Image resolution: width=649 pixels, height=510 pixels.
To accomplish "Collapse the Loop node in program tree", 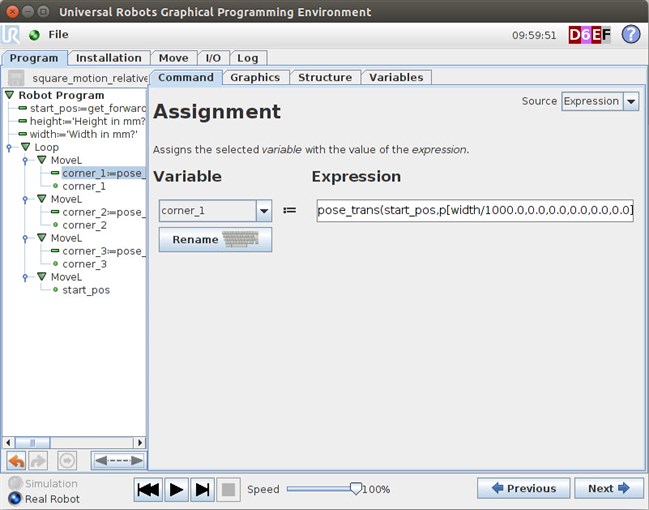I will pos(26,147).
